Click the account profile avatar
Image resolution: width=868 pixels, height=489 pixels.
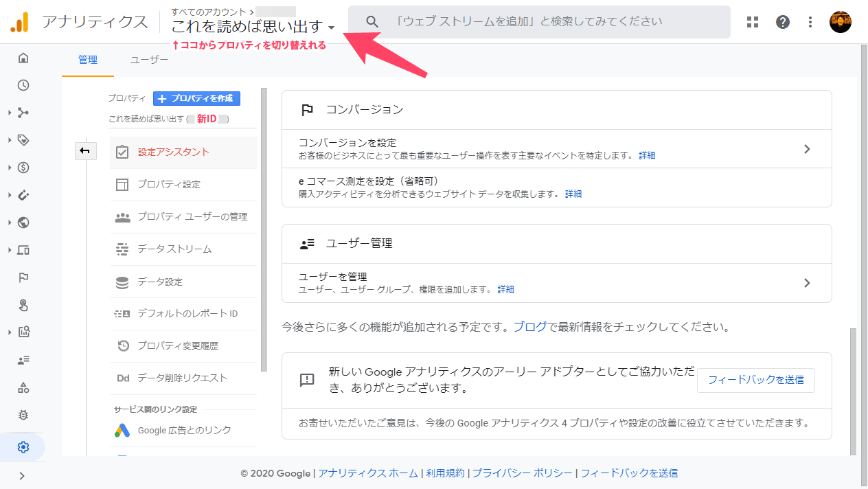click(x=841, y=22)
